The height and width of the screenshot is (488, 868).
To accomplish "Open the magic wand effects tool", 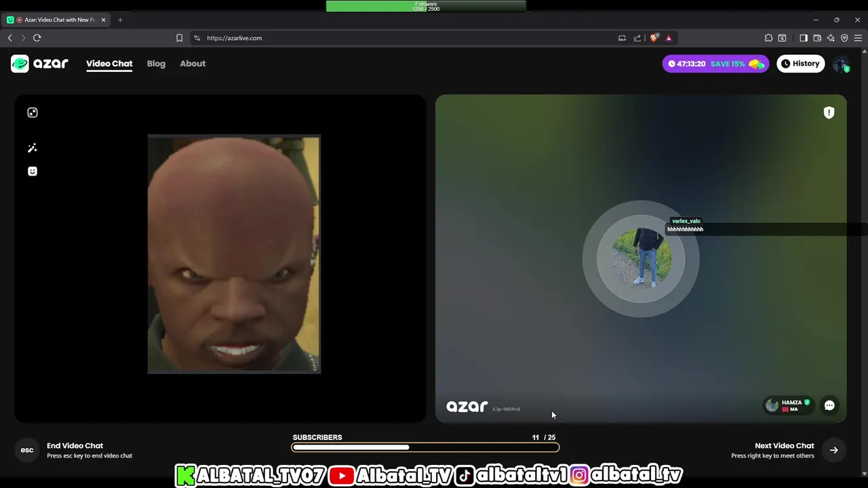I will pyautogui.click(x=33, y=148).
